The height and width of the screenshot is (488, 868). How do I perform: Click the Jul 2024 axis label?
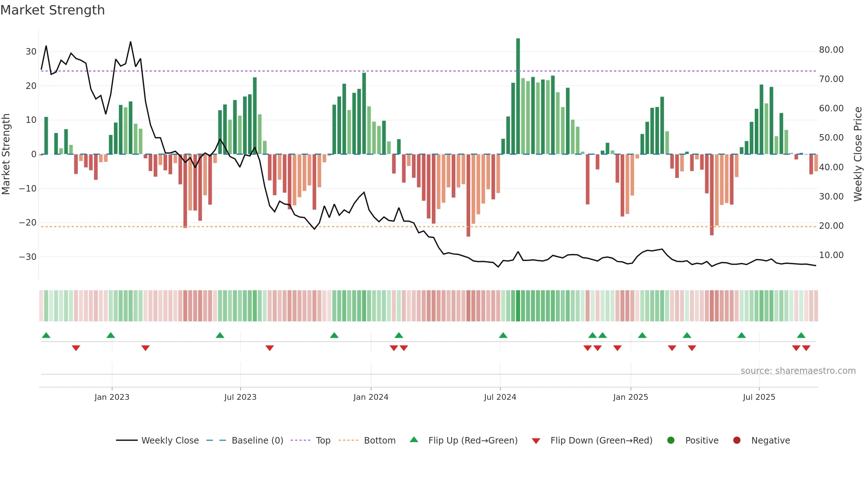(x=500, y=397)
